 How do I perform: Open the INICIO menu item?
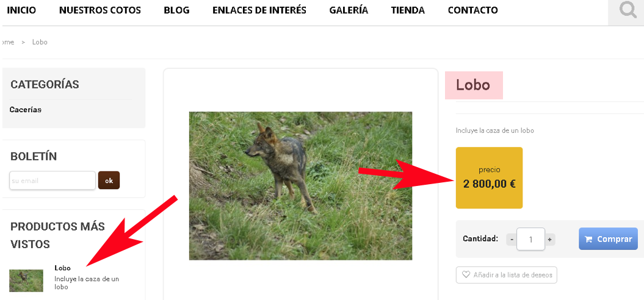pyautogui.click(x=21, y=10)
